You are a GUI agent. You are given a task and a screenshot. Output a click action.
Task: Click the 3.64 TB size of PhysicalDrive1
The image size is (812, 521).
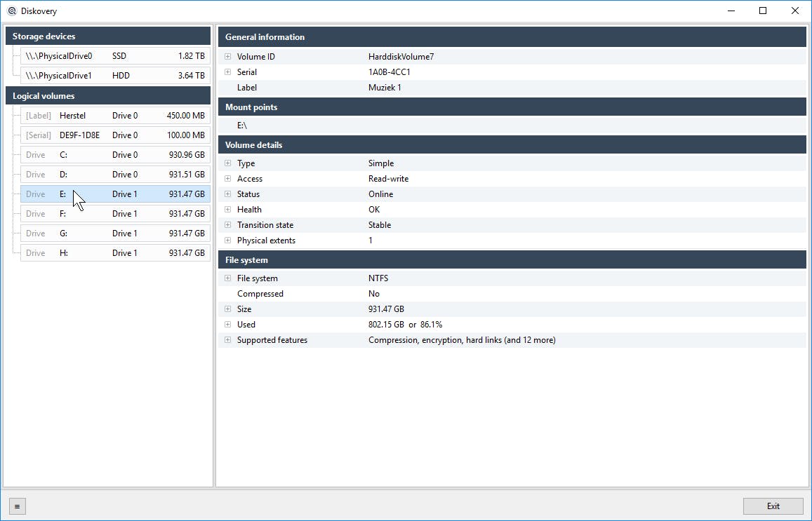pyautogui.click(x=191, y=76)
